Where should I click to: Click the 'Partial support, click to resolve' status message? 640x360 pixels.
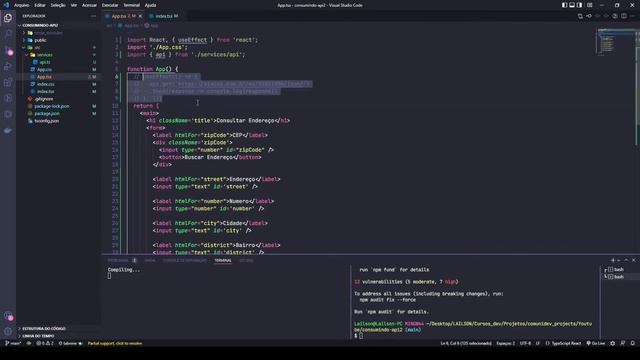coord(115,343)
